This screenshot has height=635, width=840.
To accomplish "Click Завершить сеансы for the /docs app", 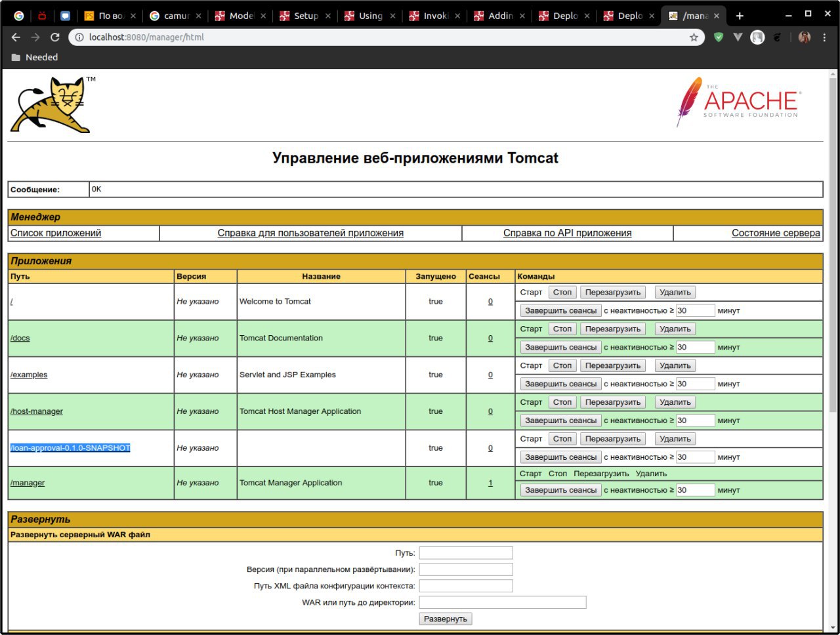I will coord(561,348).
